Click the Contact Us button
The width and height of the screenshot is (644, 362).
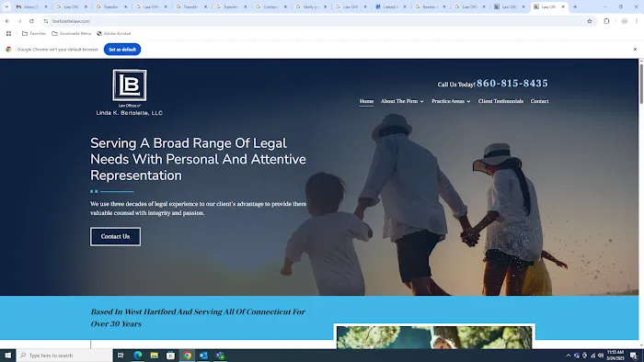[x=115, y=236]
